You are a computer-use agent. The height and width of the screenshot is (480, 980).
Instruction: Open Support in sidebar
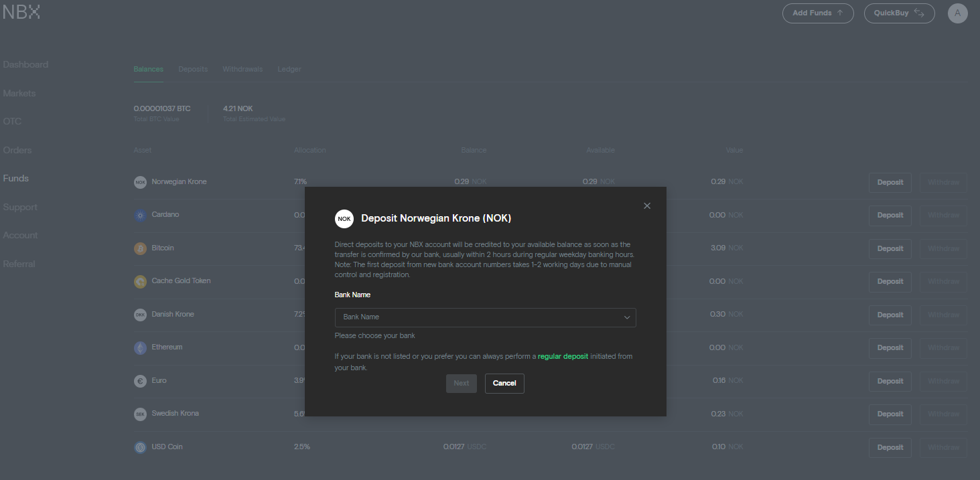[x=20, y=207]
